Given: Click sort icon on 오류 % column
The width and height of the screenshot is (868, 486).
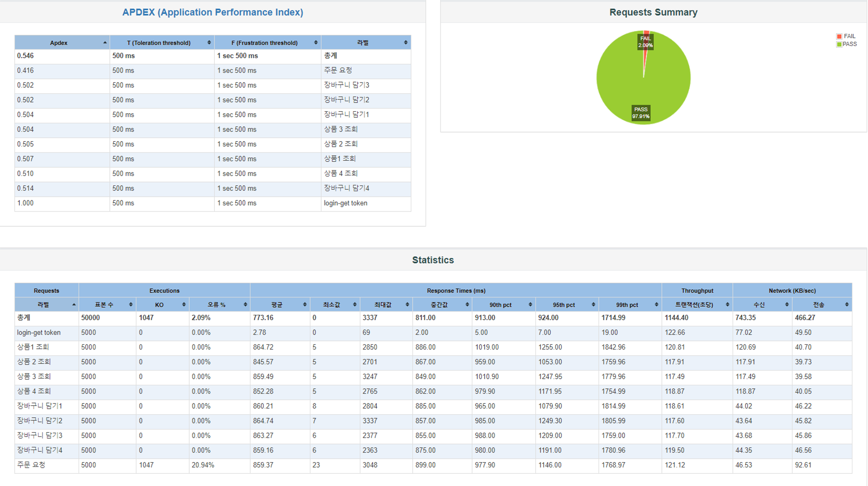Looking at the screenshot, I should click(x=245, y=304).
